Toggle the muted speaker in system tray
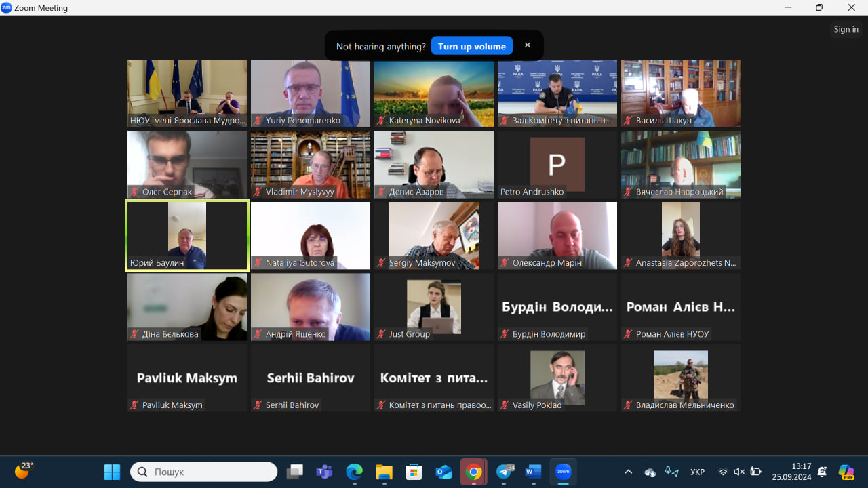This screenshot has width=868, height=488. (x=739, y=472)
